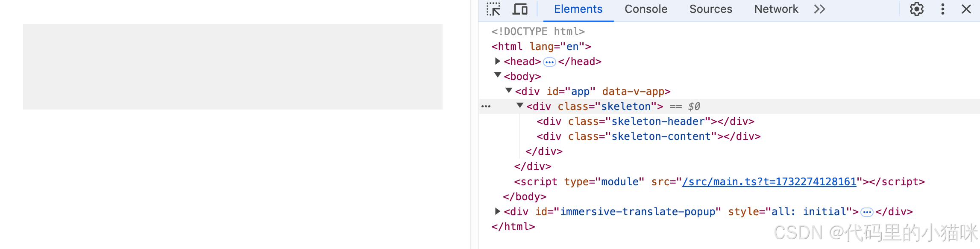Click the ellipsis badge inside head tag
Image resolution: width=980 pixels, height=249 pixels.
pos(549,62)
